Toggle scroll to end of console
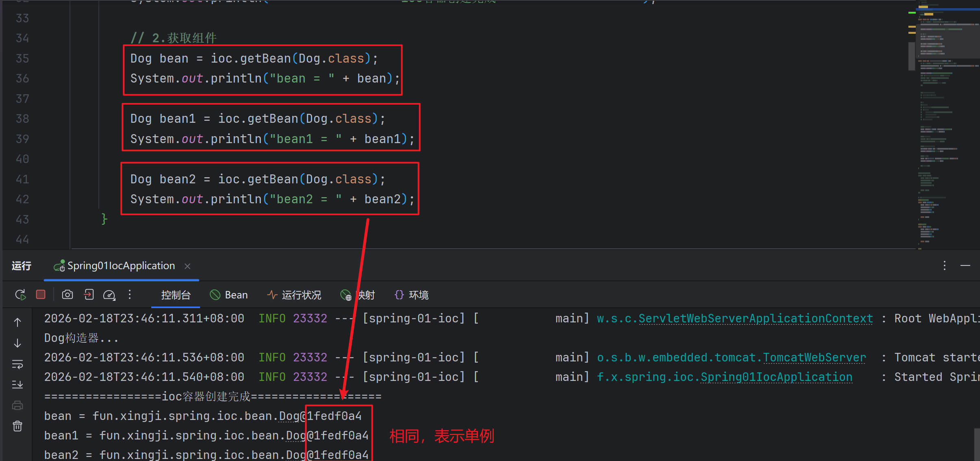Image resolution: width=980 pixels, height=461 pixels. click(17, 385)
